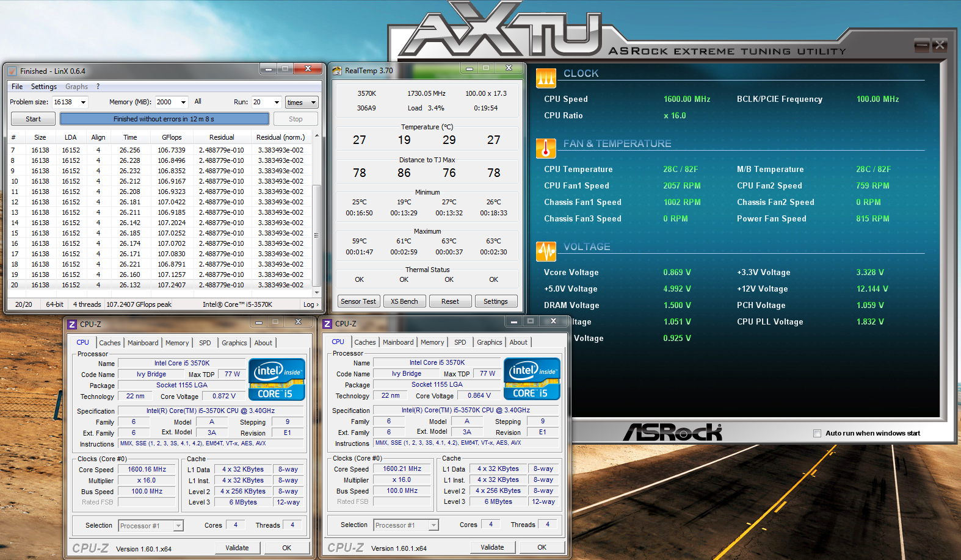Screen dimensions: 961x560
Task: Click Sensor Test button in RealTemp
Action: coord(358,301)
